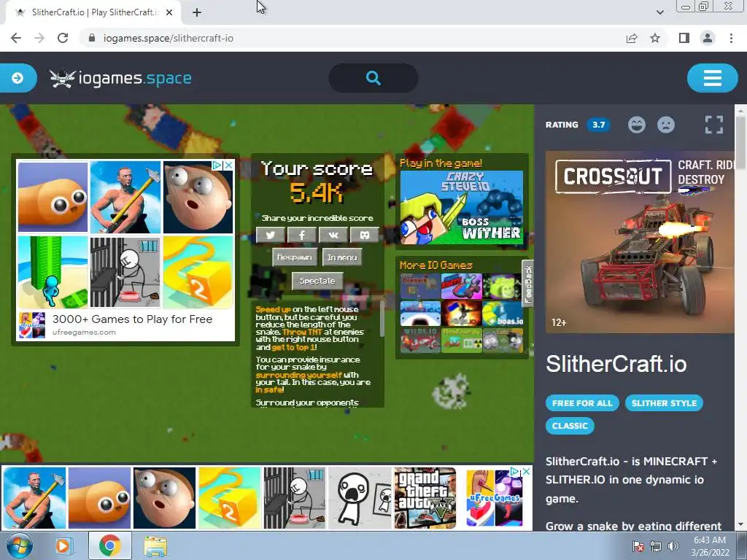
Task: Click the Respawn button
Action: click(x=295, y=257)
